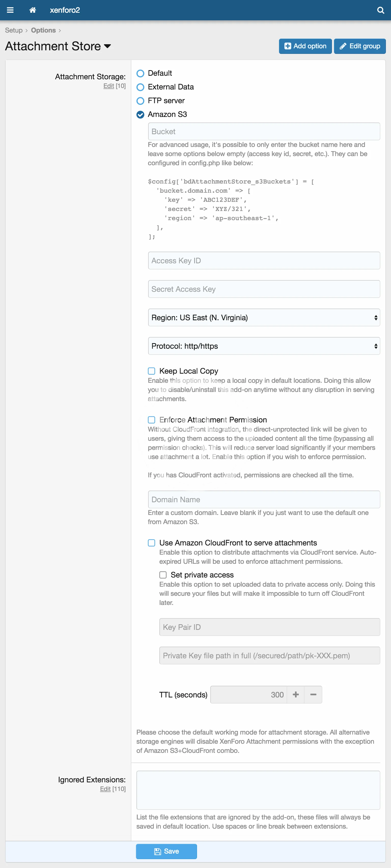
Task: Enable the Keep Local Copy checkbox
Action: point(151,371)
